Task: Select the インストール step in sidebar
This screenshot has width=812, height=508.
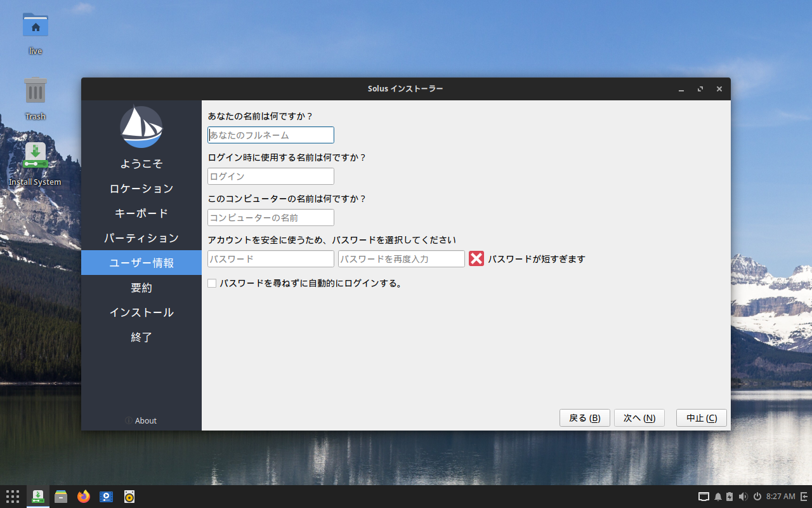Action: pos(141,312)
